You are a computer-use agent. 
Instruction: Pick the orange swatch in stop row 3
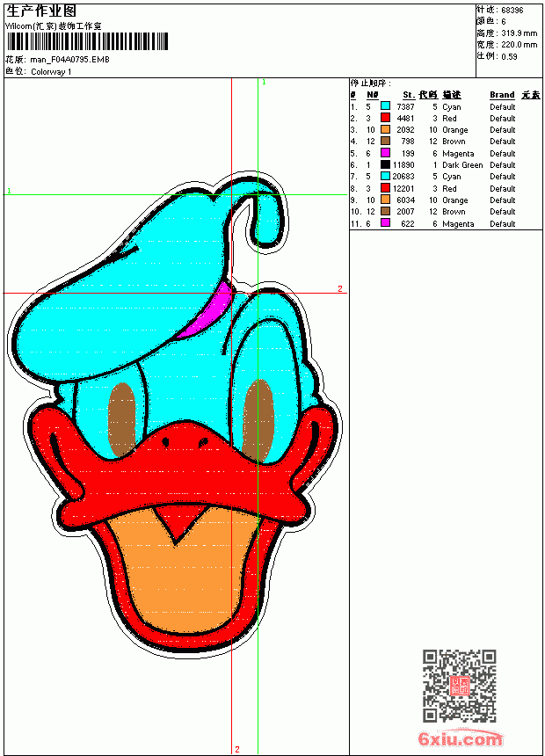click(385, 129)
